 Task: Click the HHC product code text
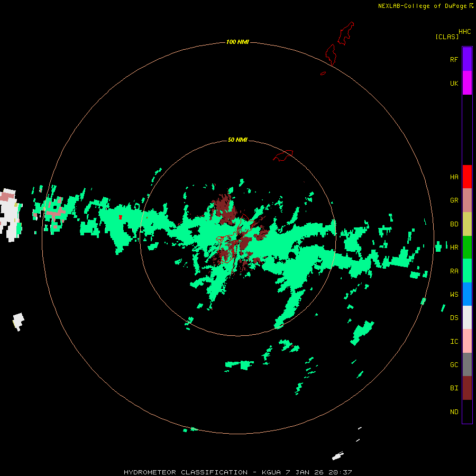pyautogui.click(x=464, y=32)
